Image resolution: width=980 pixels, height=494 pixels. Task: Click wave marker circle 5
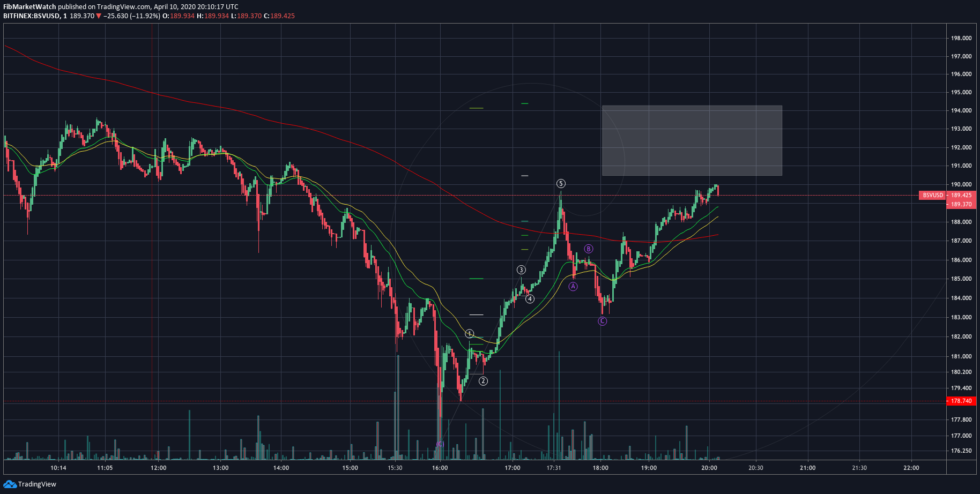(561, 184)
